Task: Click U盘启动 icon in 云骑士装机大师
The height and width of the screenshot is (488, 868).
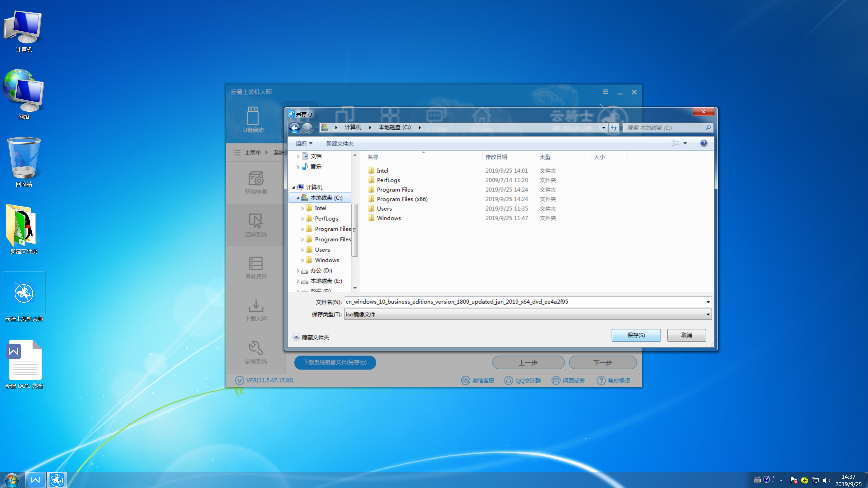Action: 253,120
